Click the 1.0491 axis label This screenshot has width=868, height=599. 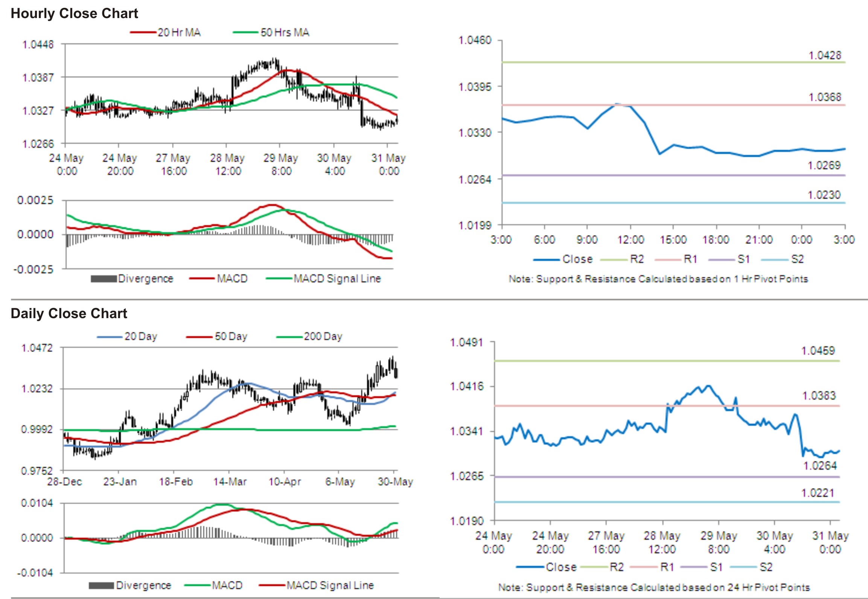click(466, 343)
